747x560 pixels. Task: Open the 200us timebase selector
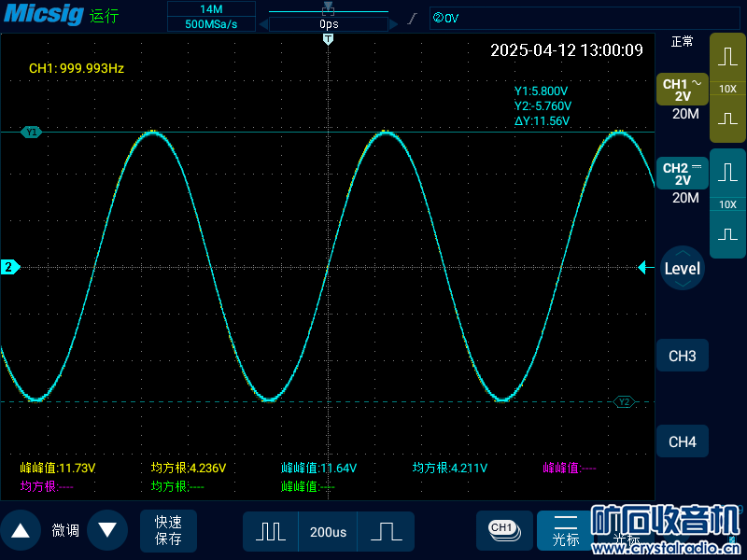pos(328,531)
